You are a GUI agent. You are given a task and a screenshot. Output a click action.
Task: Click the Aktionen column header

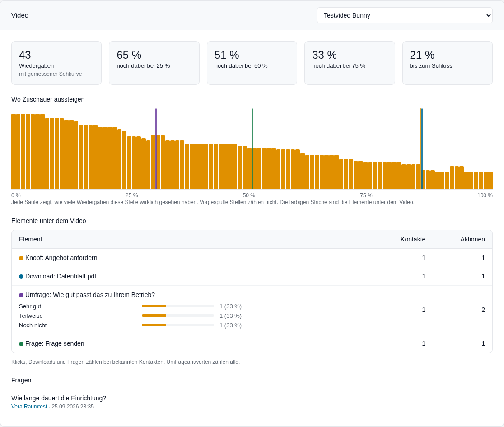click(x=472, y=239)
